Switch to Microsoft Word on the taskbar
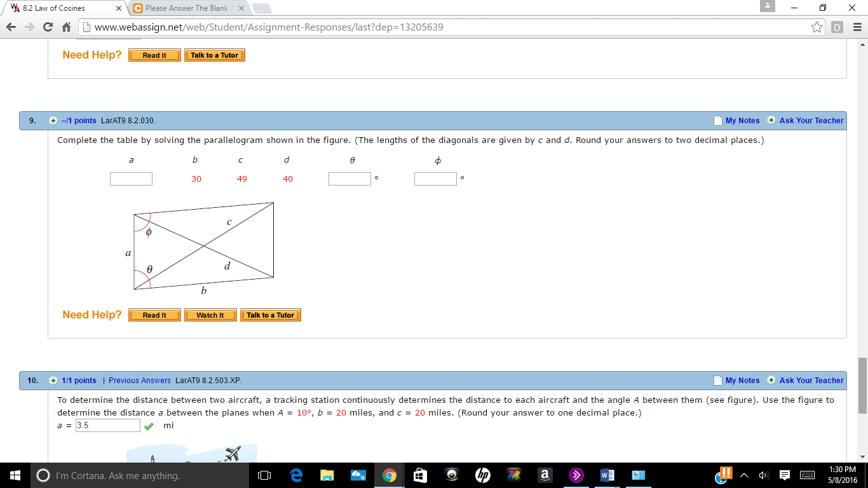Viewport: 868px width, 488px height. (607, 475)
